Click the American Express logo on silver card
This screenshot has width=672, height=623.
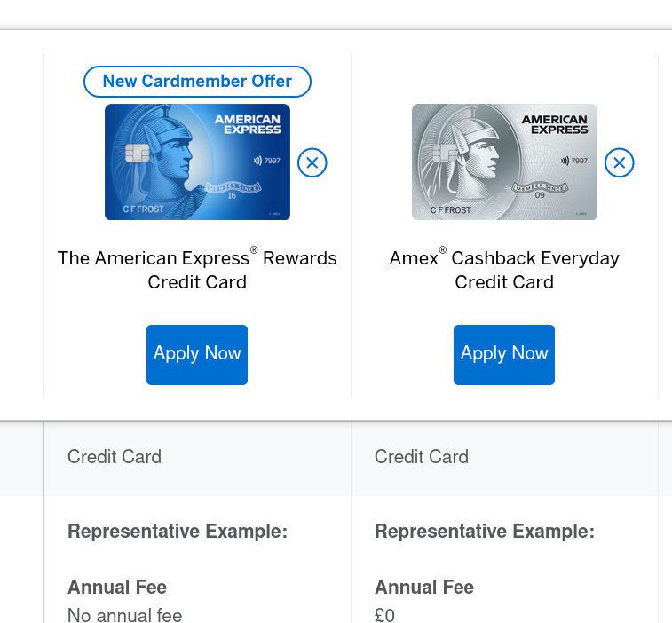pos(555,124)
